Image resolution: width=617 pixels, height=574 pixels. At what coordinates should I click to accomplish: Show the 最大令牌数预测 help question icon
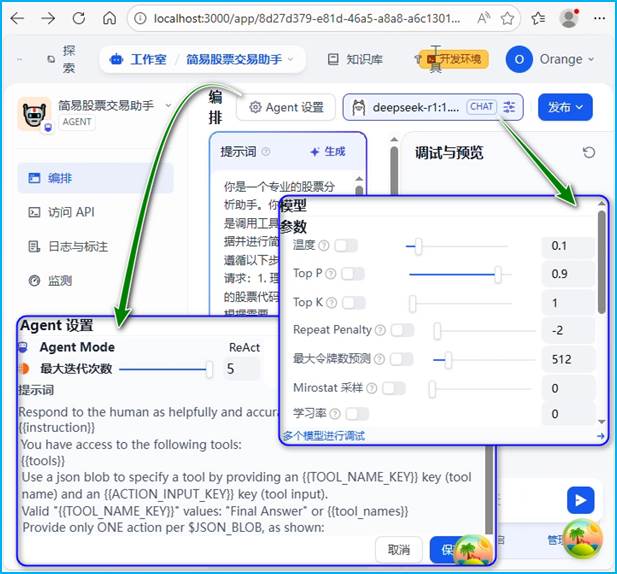[379, 359]
